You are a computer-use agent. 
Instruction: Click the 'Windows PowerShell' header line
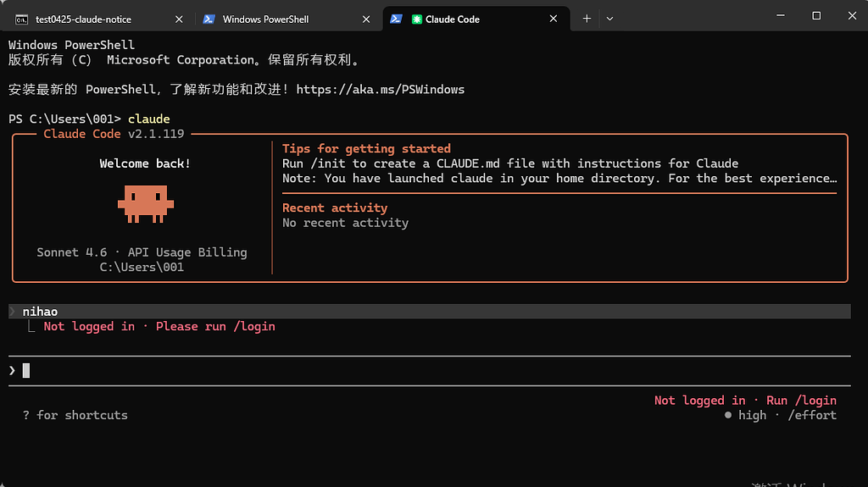point(71,45)
